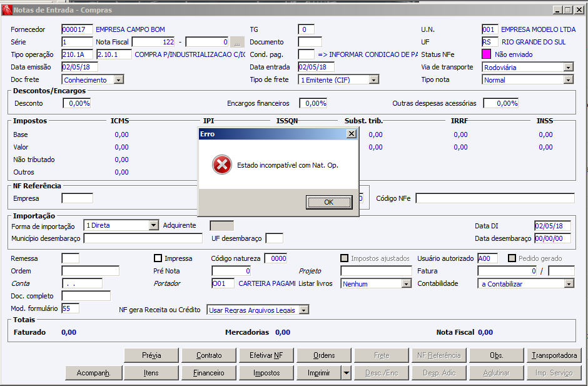Toggle the Pedido gerado checkbox
The height and width of the screenshot is (386, 588).
tap(512, 258)
